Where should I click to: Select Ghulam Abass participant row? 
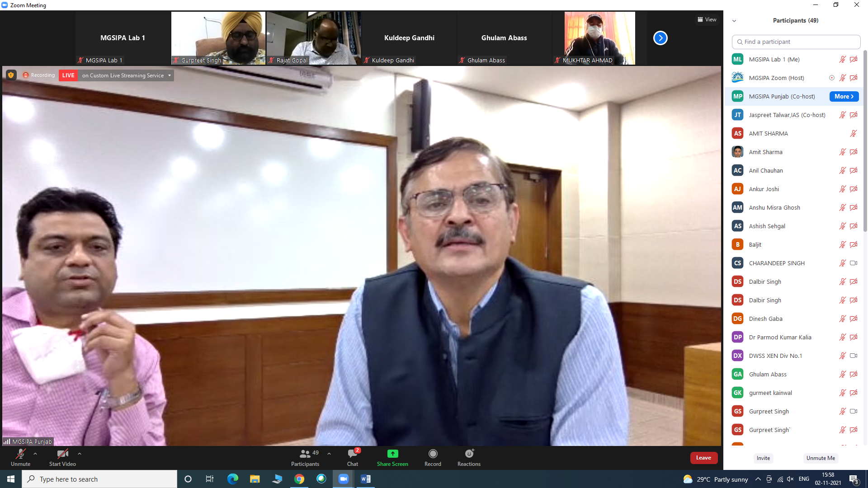point(794,374)
